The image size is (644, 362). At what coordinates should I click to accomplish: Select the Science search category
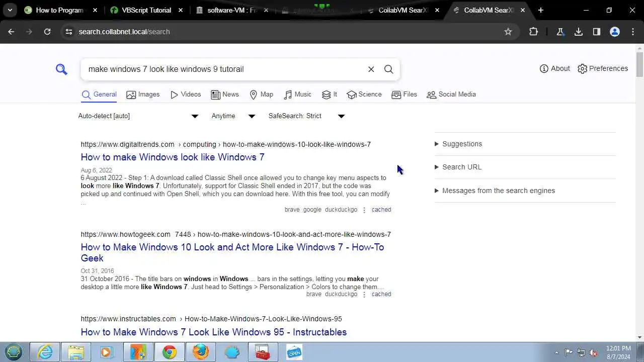tap(364, 95)
